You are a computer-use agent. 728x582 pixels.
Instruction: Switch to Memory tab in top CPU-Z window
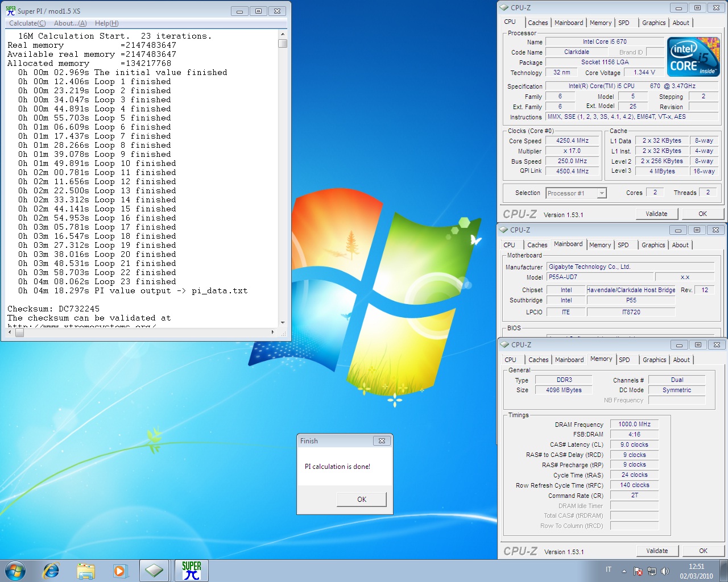click(x=601, y=23)
